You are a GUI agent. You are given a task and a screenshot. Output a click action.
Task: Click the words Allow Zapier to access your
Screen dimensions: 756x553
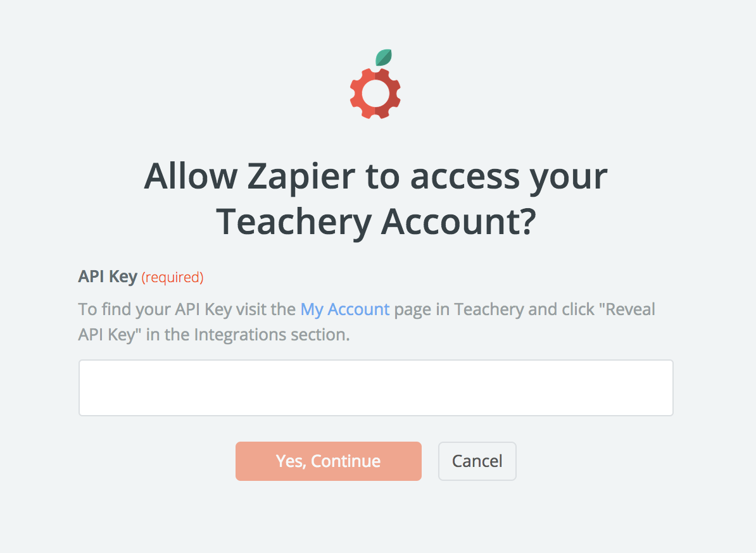tap(375, 177)
